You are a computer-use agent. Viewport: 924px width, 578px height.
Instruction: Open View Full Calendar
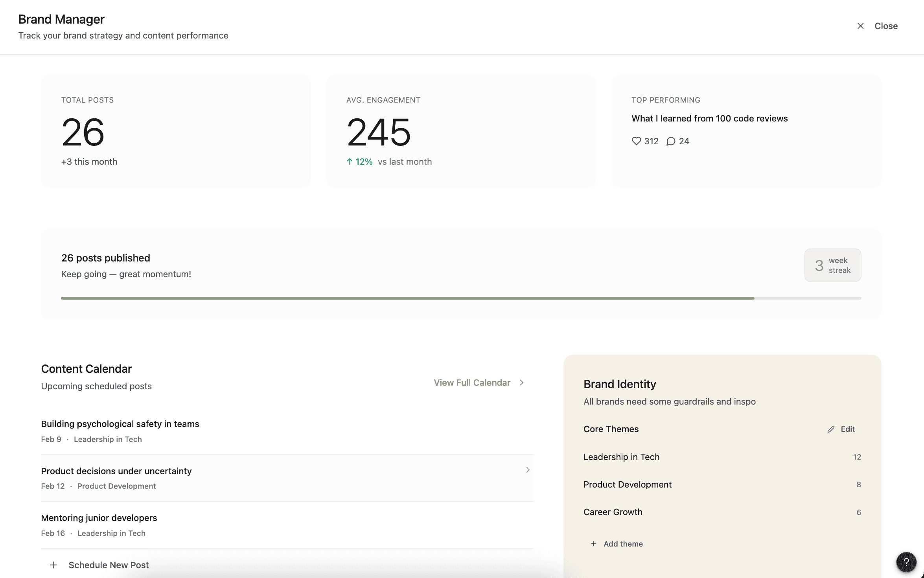(472, 382)
